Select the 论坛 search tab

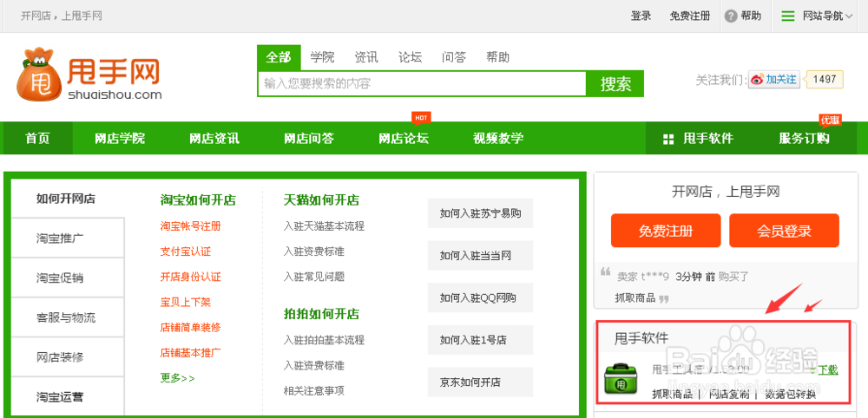pos(411,57)
